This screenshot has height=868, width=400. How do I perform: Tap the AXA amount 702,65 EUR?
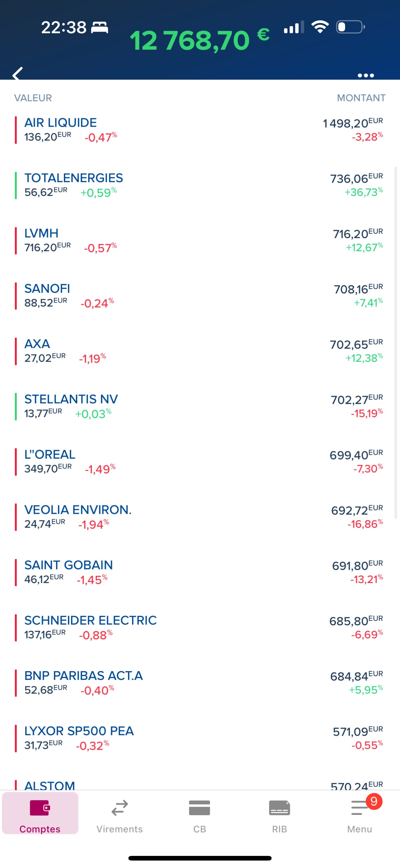click(356, 344)
